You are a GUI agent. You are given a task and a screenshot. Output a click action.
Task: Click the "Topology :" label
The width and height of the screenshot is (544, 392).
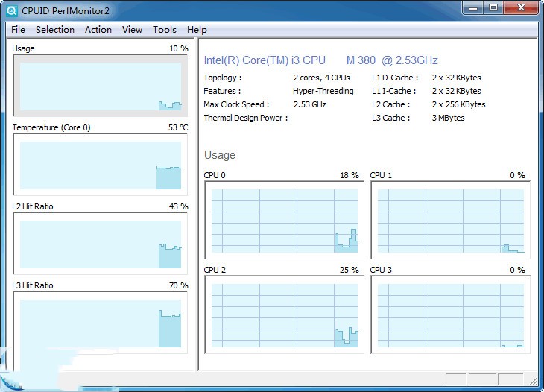click(x=222, y=78)
